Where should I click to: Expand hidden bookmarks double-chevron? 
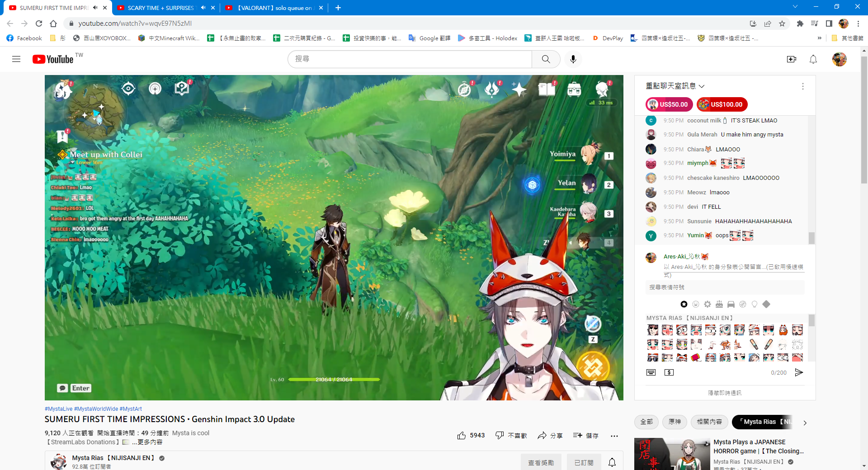[820, 38]
